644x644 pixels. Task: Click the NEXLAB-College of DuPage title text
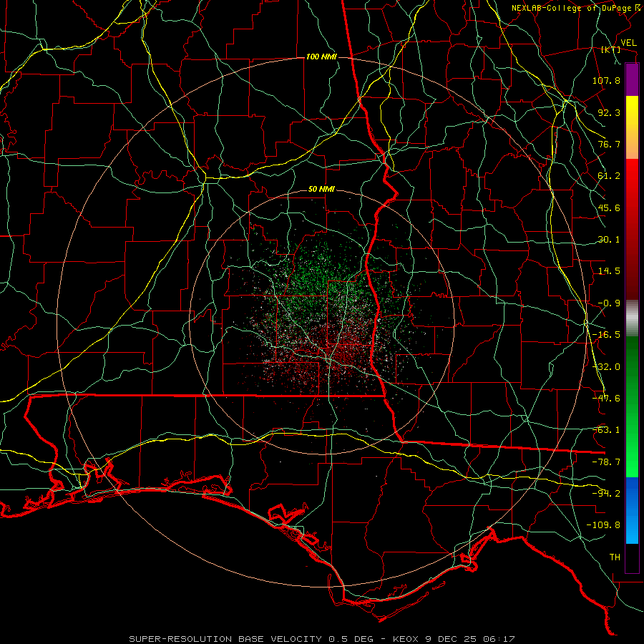pos(572,8)
